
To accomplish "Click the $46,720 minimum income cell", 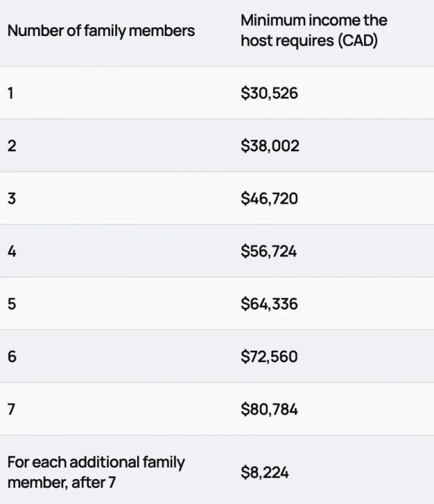I will 269,199.
